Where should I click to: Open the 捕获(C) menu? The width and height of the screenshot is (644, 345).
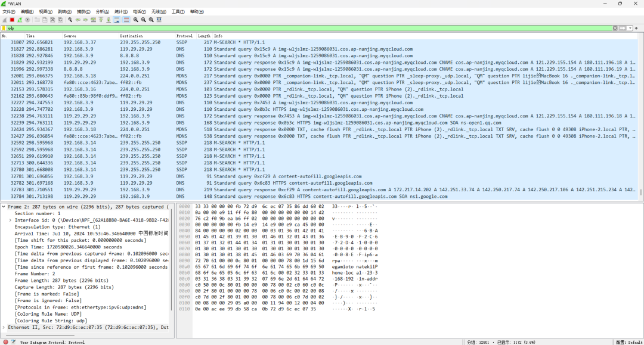(x=83, y=11)
